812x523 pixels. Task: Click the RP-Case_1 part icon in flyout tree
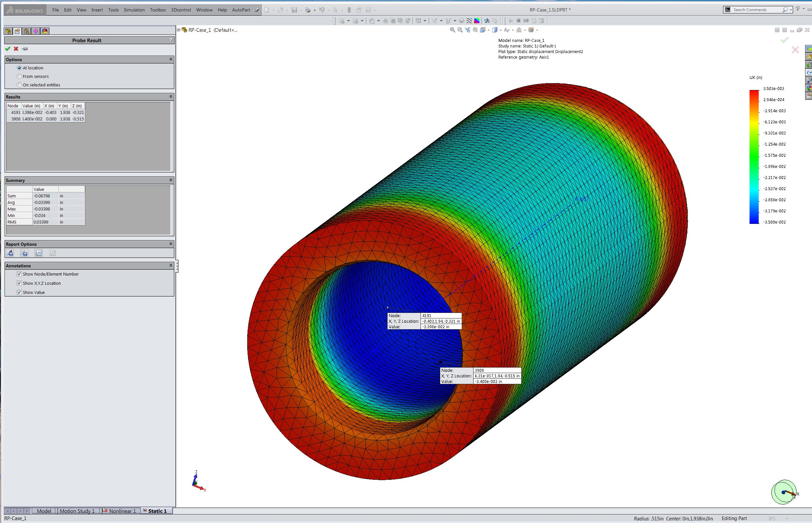click(x=184, y=30)
